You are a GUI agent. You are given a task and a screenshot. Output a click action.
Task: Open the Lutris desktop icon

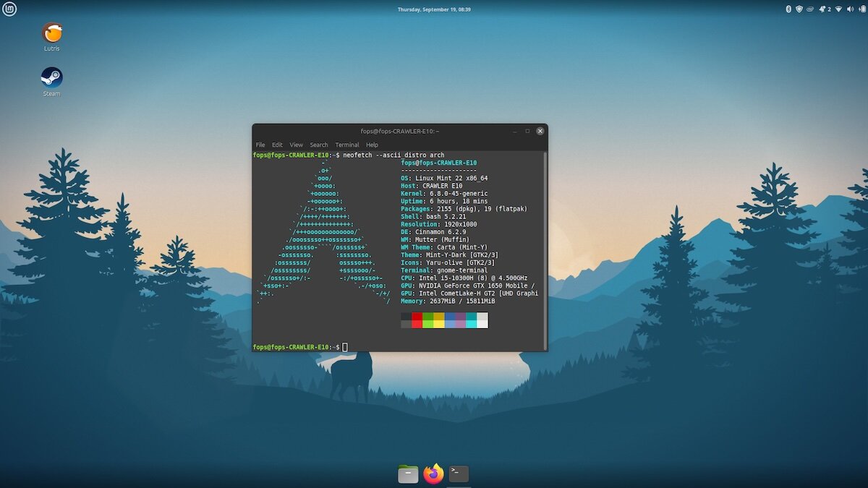click(51, 33)
